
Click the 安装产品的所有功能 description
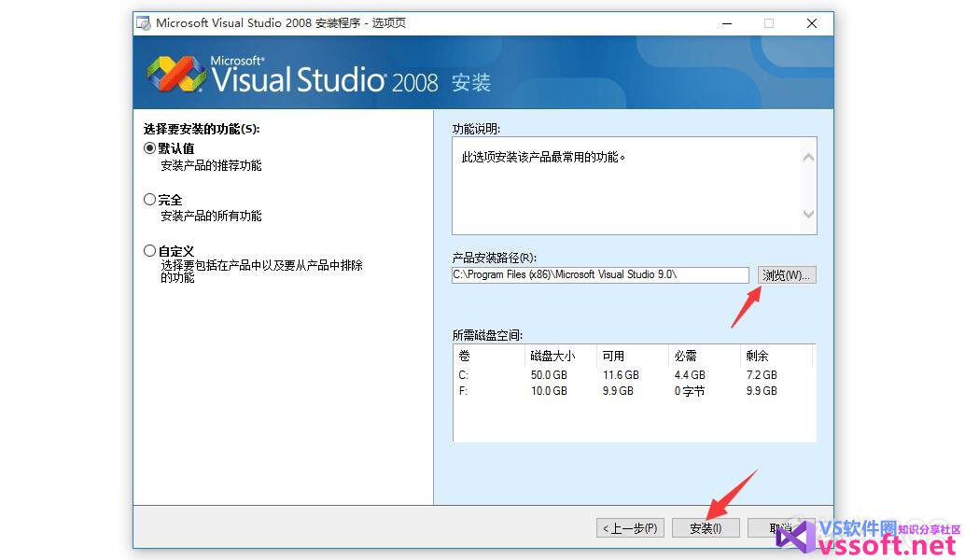click(x=211, y=216)
